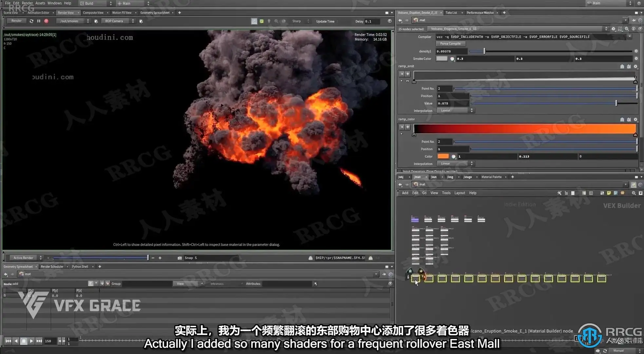
Task: Open the Layout menu in network editor
Action: point(459,193)
